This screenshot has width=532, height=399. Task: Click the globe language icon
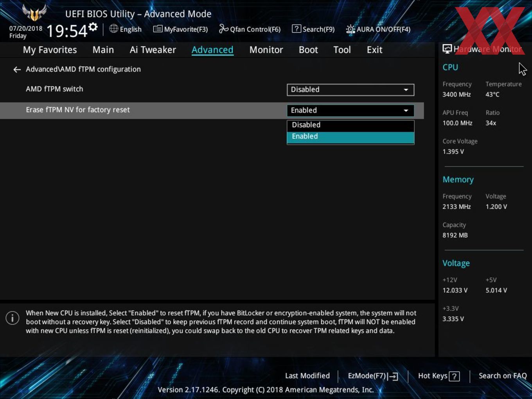coord(113,29)
